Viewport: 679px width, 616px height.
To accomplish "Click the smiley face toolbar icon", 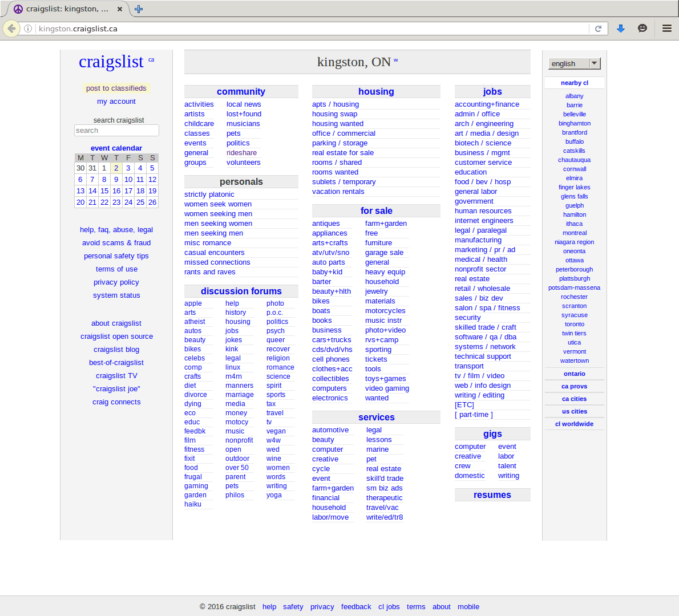I will pos(642,29).
